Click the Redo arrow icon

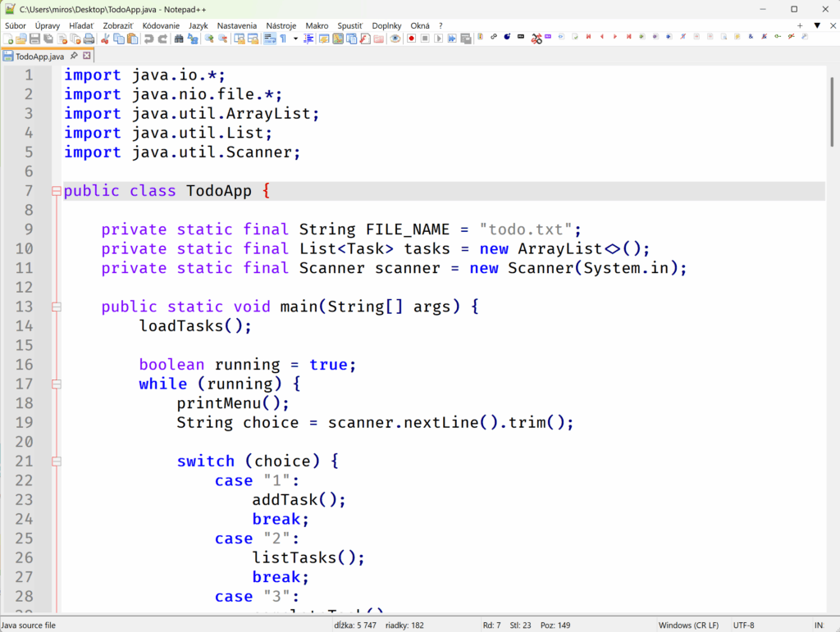162,39
